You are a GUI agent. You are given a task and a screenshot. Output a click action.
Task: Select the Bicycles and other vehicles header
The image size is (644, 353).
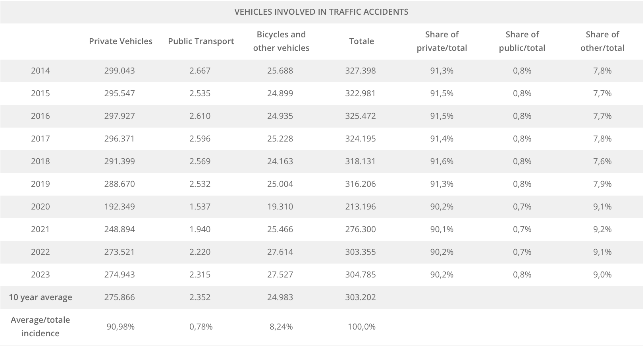pos(281,41)
